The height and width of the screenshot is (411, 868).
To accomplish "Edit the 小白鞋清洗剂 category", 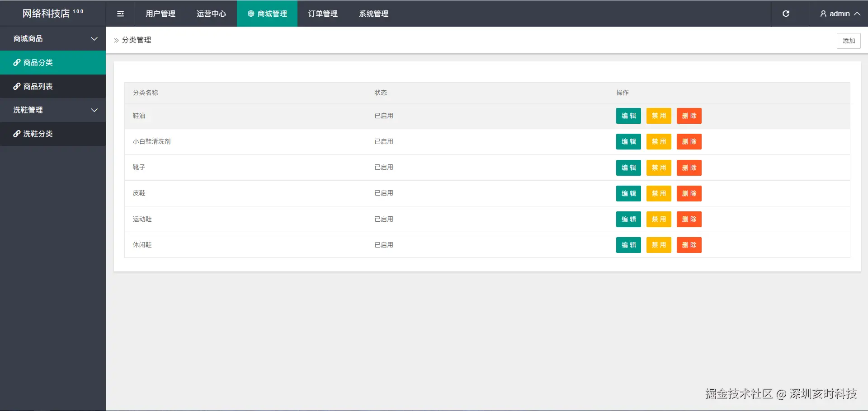I will coord(628,142).
